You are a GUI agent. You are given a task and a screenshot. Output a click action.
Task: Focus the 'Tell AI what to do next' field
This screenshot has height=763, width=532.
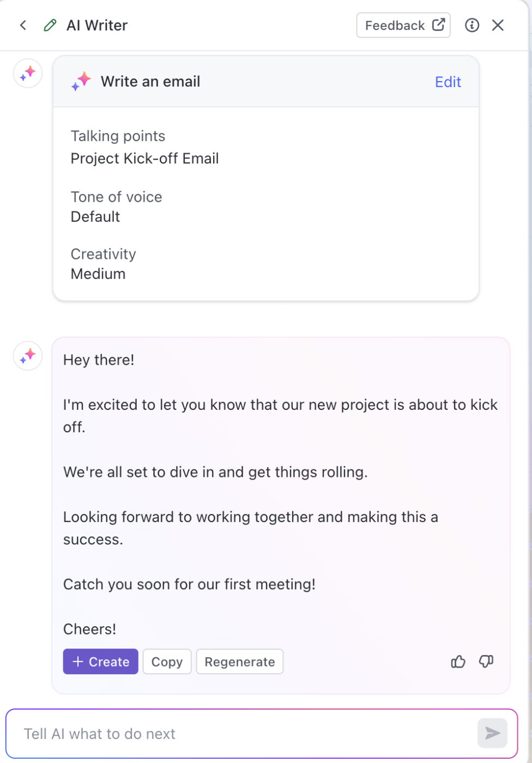tap(240, 734)
